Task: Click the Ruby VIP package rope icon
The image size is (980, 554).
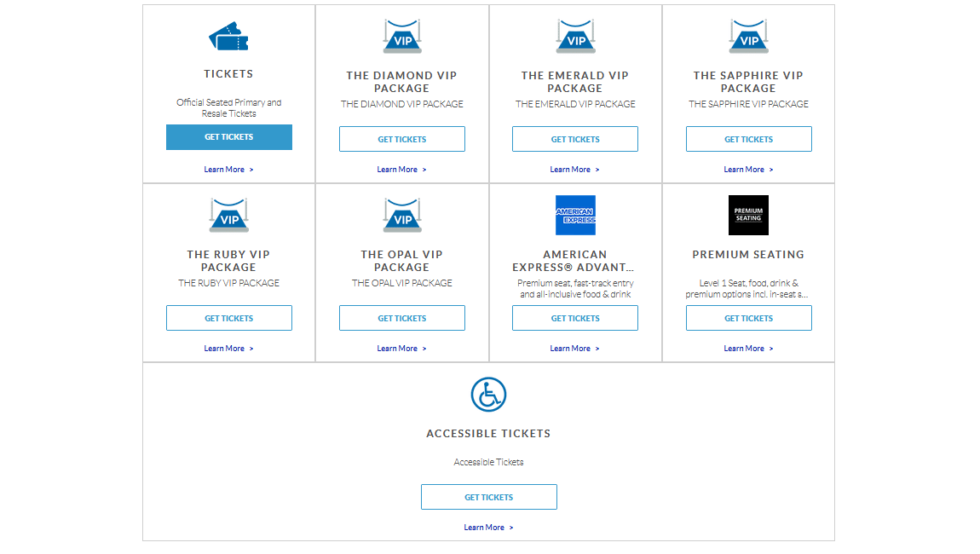Action: pyautogui.click(x=228, y=216)
